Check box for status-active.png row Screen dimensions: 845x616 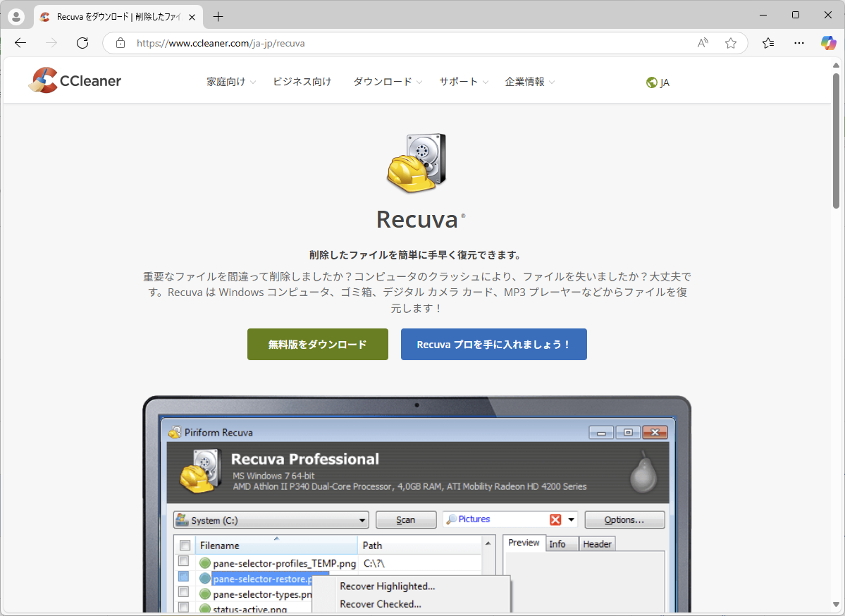click(184, 608)
